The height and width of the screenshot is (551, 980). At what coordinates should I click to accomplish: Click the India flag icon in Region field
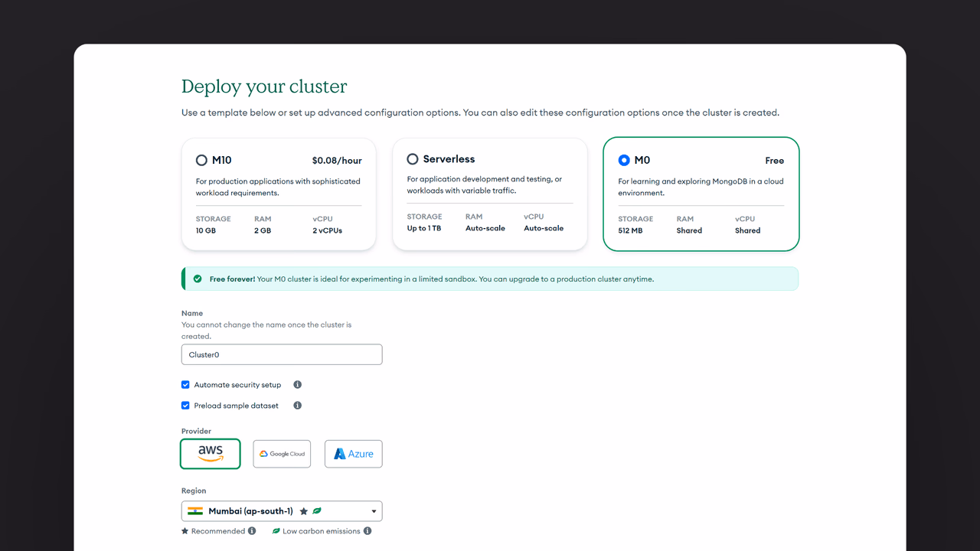coord(195,511)
